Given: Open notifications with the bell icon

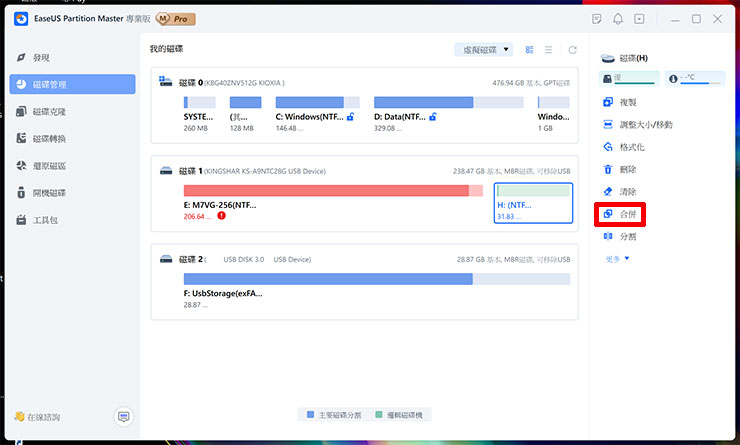Looking at the screenshot, I should [x=618, y=19].
